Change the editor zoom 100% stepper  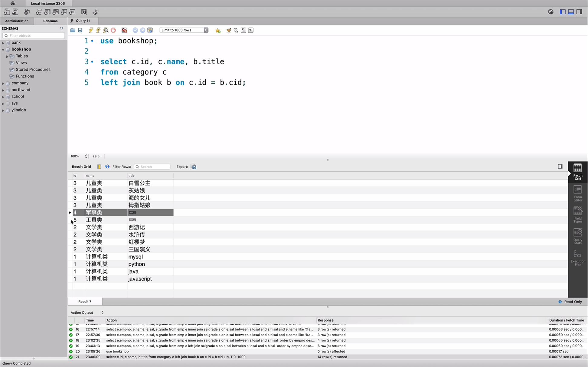[x=86, y=156]
